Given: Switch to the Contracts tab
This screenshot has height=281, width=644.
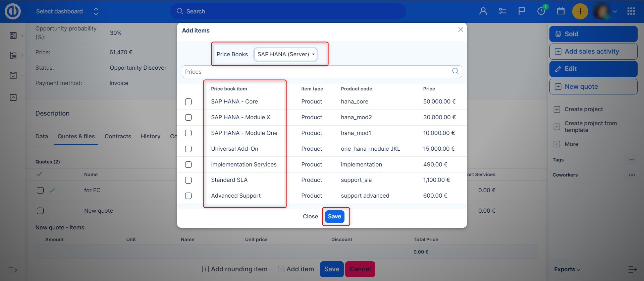Looking at the screenshot, I should 118,136.
